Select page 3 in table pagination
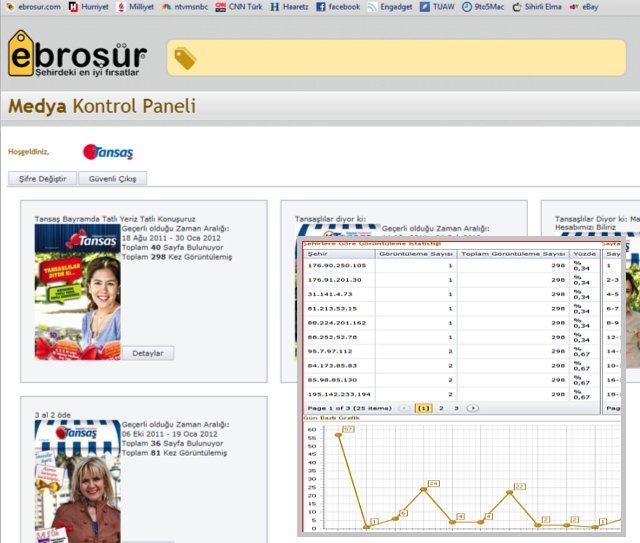The height and width of the screenshot is (543, 640). pos(456,408)
